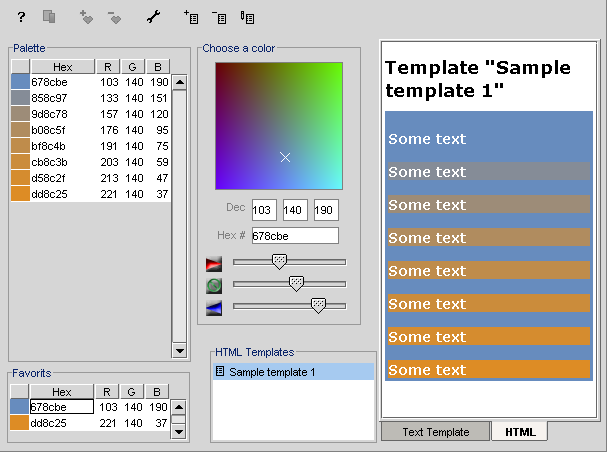Remove template with the minus-list icon
The image size is (607, 452).
click(x=219, y=17)
